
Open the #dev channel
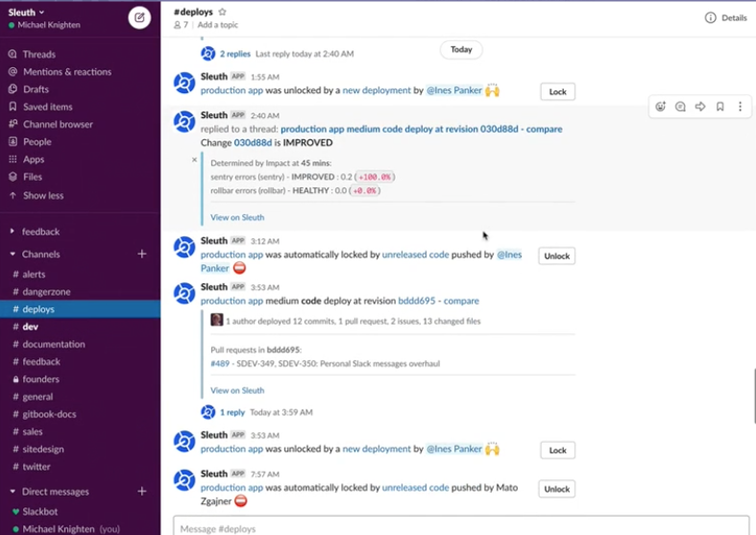pos(80,327)
